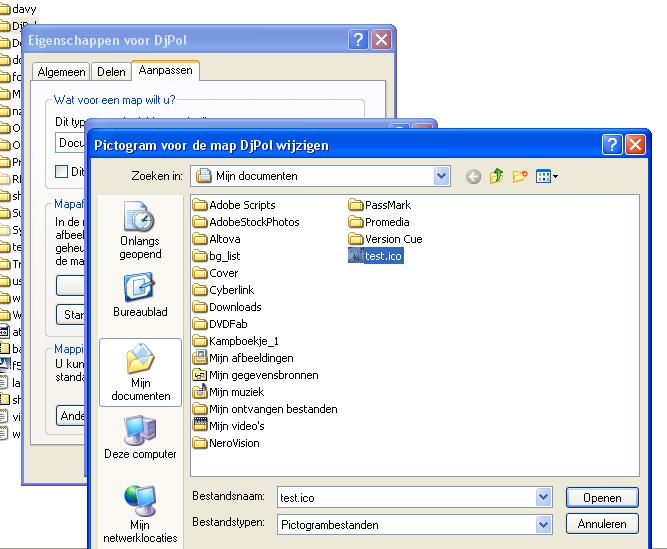Close the Eigenschappen voor DjPol window

click(381, 40)
